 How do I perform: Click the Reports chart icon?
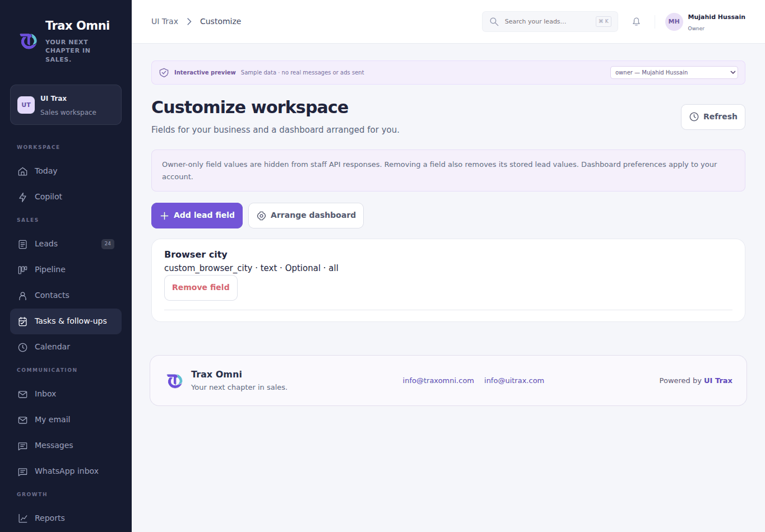click(22, 519)
